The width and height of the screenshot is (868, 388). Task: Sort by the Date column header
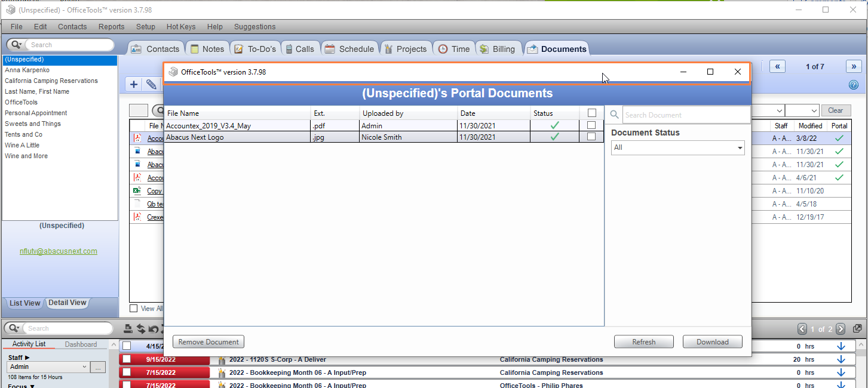click(494, 113)
